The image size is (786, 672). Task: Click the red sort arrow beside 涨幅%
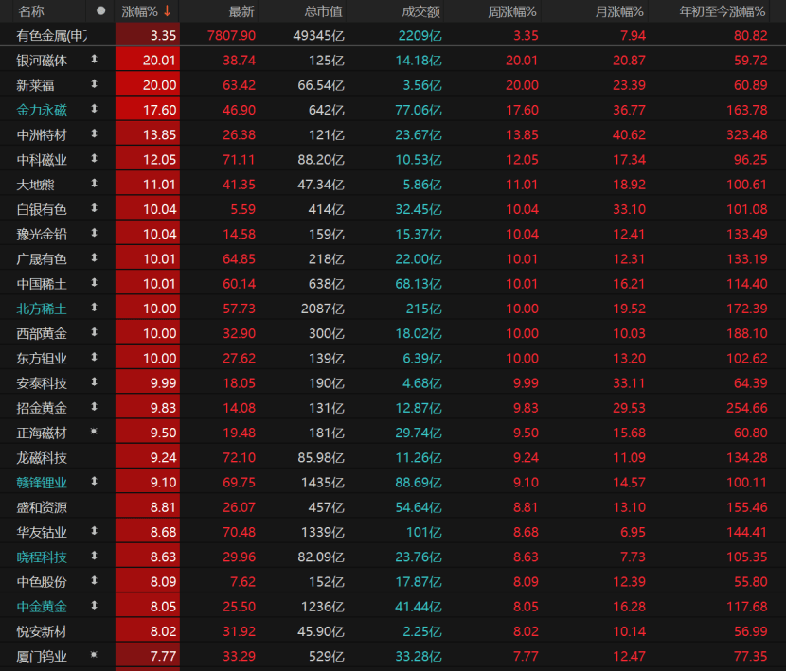tap(168, 11)
